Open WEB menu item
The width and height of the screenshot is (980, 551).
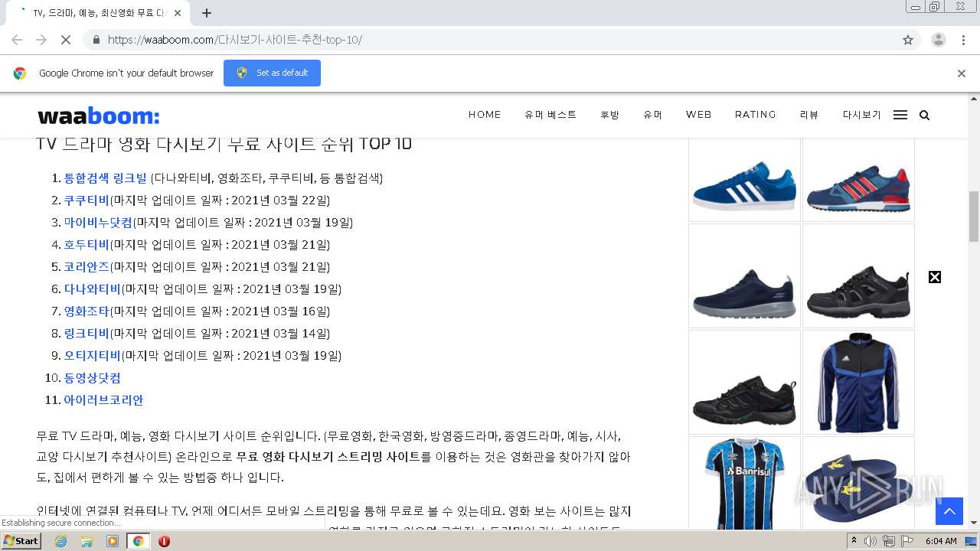[698, 115]
